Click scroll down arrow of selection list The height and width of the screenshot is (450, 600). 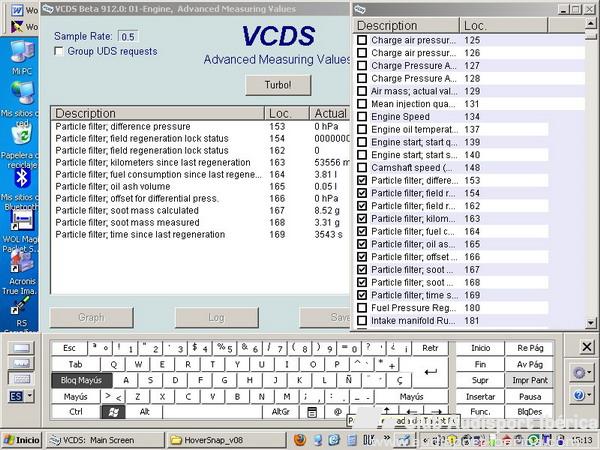(590, 323)
